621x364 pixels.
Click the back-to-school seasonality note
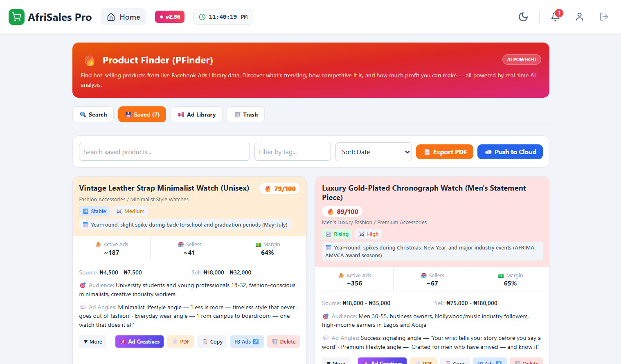click(x=185, y=225)
